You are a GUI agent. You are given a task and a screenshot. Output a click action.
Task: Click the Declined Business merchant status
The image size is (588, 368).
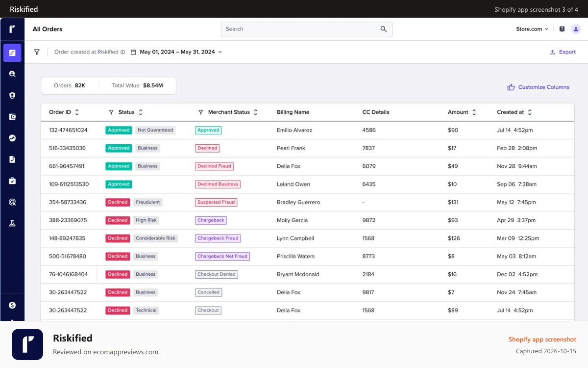(218, 184)
